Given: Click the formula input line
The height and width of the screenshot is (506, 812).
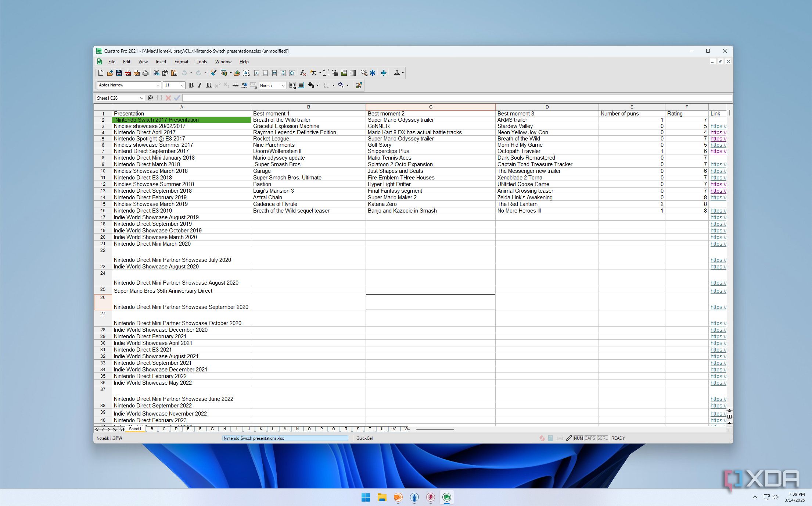Looking at the screenshot, I should coord(457,98).
